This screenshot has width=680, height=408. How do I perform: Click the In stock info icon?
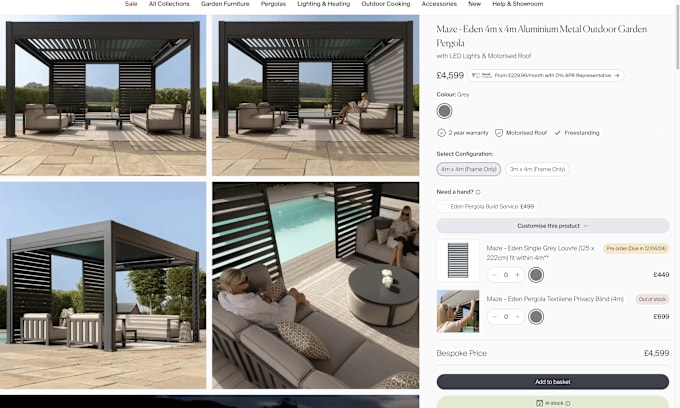568,403
